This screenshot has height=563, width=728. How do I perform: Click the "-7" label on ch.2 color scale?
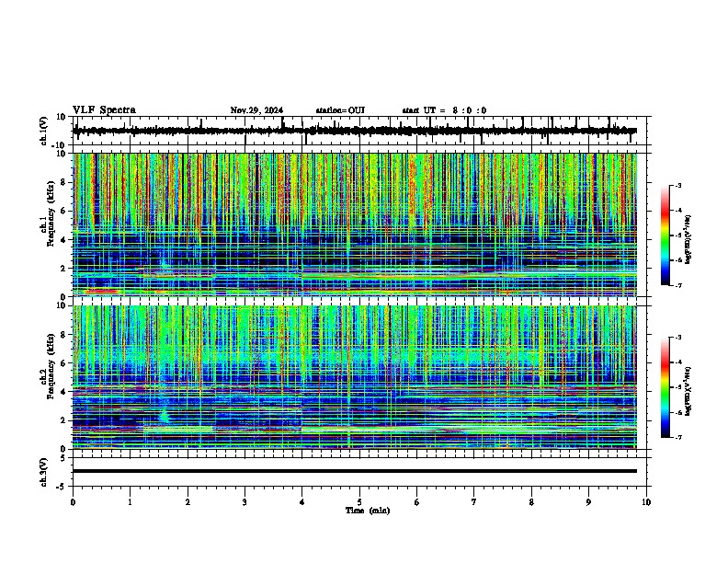tap(677, 437)
